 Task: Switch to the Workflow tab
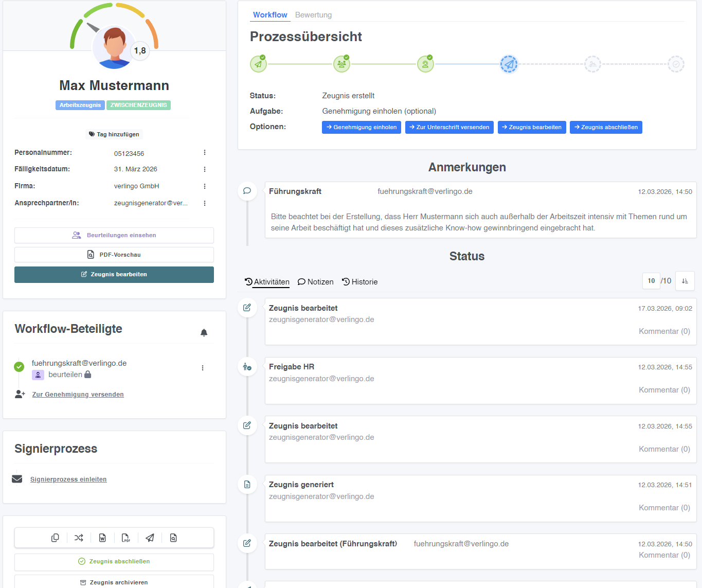(270, 15)
